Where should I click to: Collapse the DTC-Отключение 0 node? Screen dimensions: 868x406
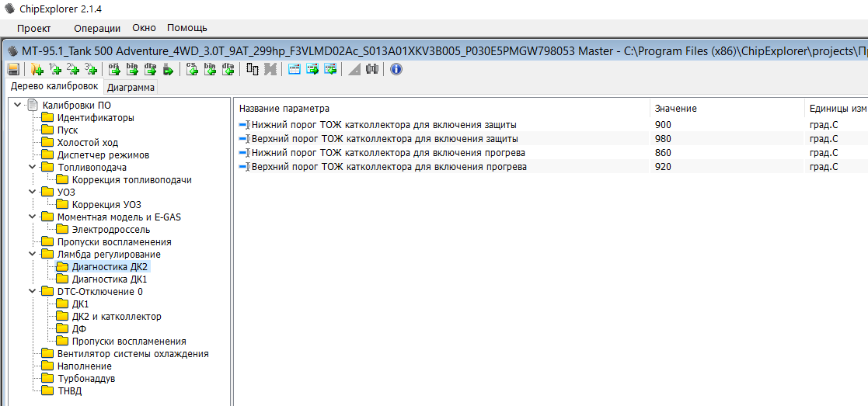click(x=32, y=291)
